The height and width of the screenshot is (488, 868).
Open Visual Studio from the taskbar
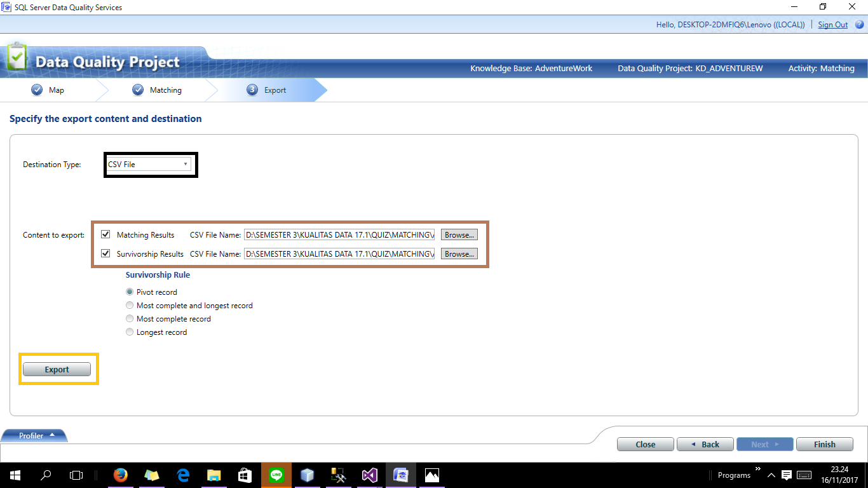pos(370,475)
